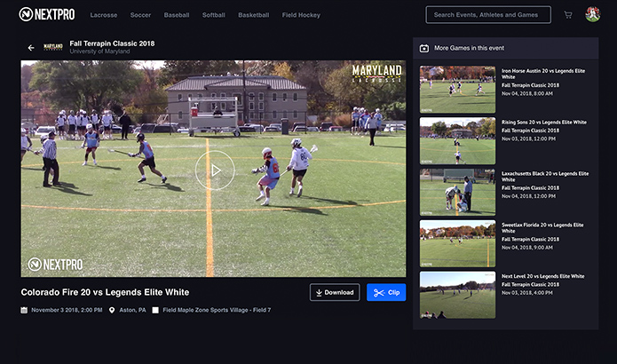This screenshot has width=617, height=364.
Task: Open the Fall Terrapin Classic 2018 event title
Action: click(x=112, y=44)
